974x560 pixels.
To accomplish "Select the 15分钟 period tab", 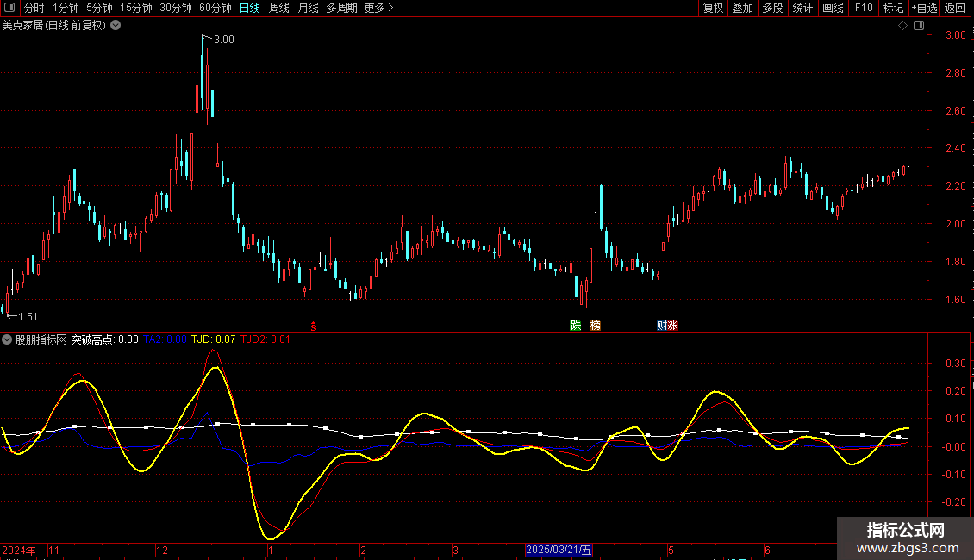I will pos(135,8).
